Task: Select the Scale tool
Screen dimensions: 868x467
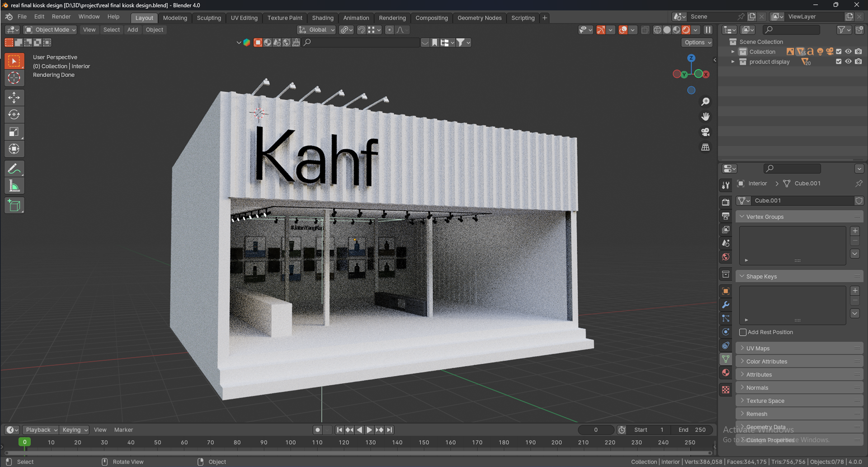Action: (14, 132)
